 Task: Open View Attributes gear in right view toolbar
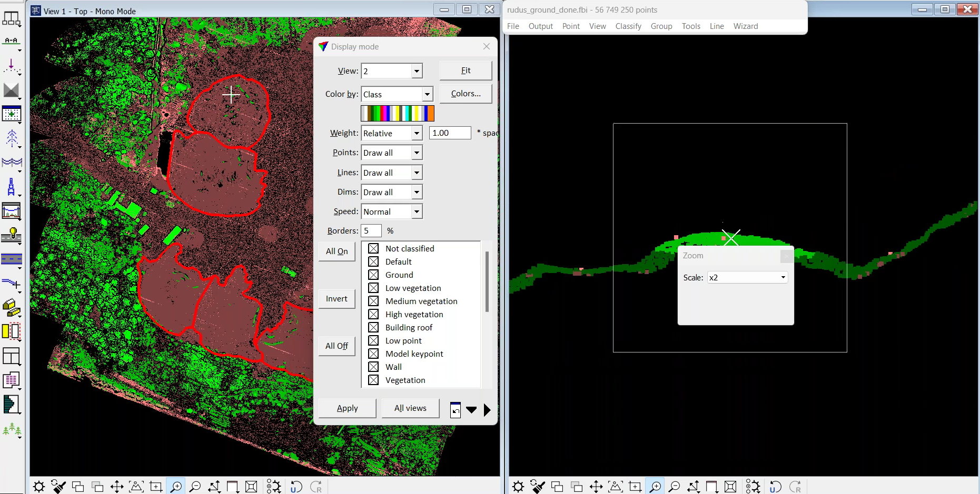(x=518, y=487)
